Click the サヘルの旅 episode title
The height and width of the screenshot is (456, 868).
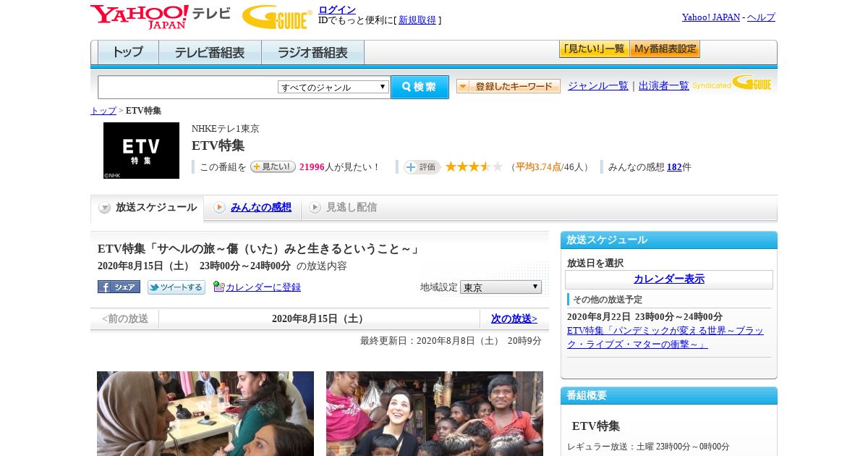click(x=259, y=249)
